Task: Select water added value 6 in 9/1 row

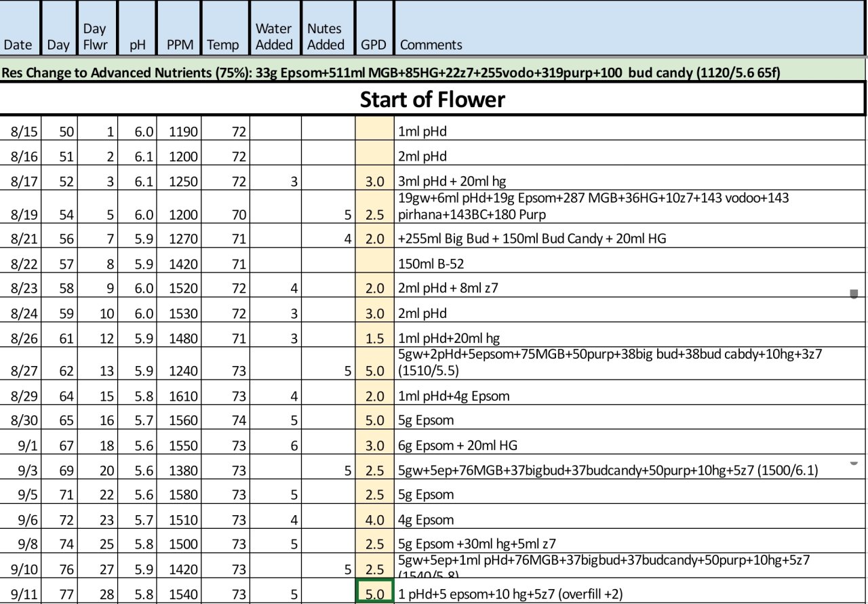Action: 275,446
